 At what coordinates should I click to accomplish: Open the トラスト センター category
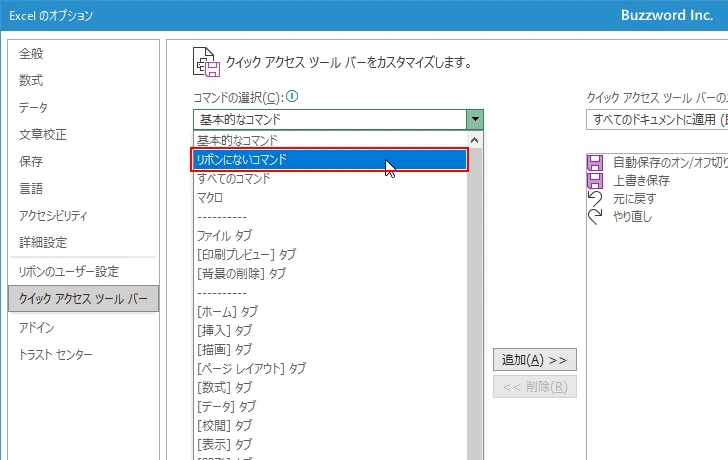click(84, 355)
